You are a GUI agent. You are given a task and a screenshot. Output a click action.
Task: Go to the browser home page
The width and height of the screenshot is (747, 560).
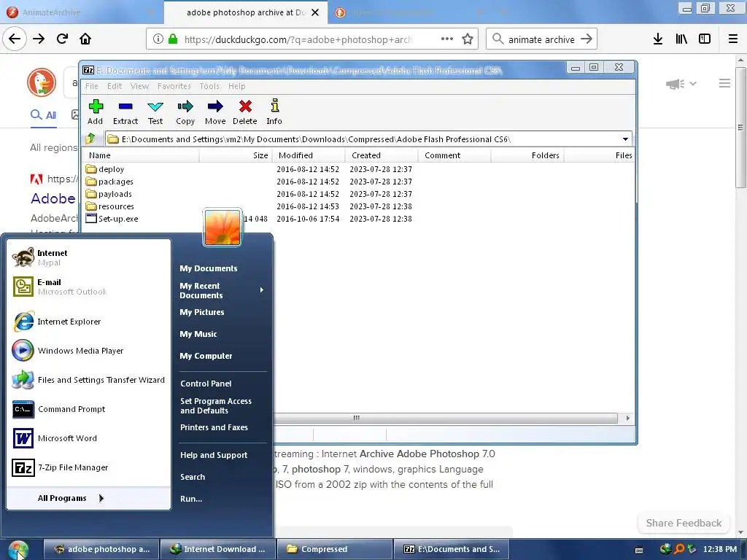(x=85, y=39)
